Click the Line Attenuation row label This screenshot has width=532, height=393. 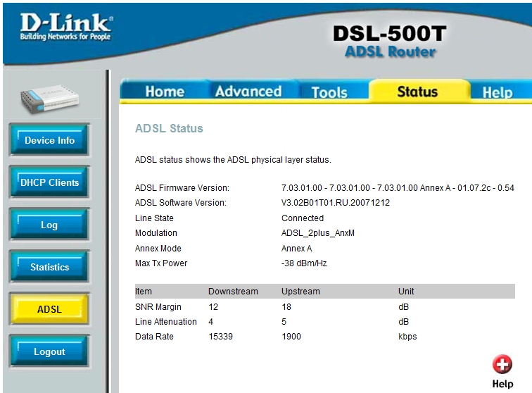[166, 322]
